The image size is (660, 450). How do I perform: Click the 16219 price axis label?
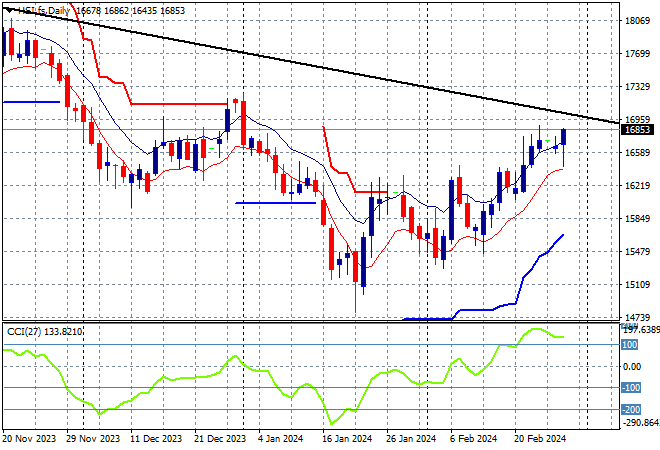638,186
